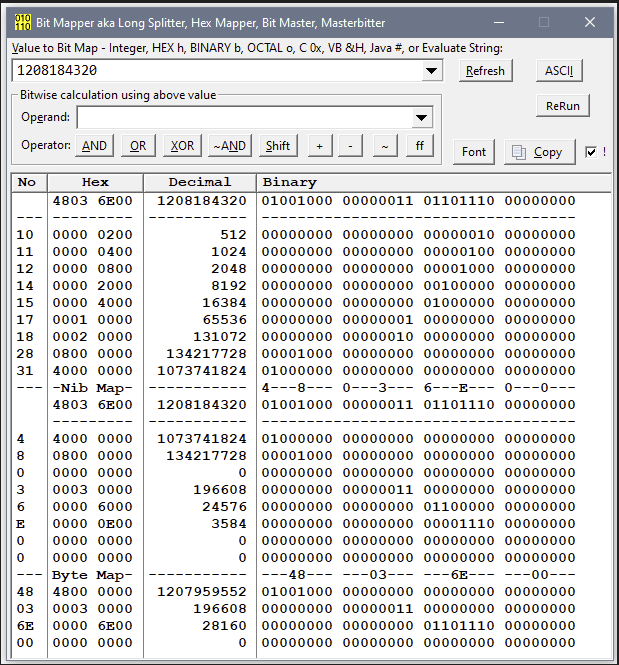This screenshot has height=665, width=619.
Task: Click the plus operator button
Action: tap(320, 146)
